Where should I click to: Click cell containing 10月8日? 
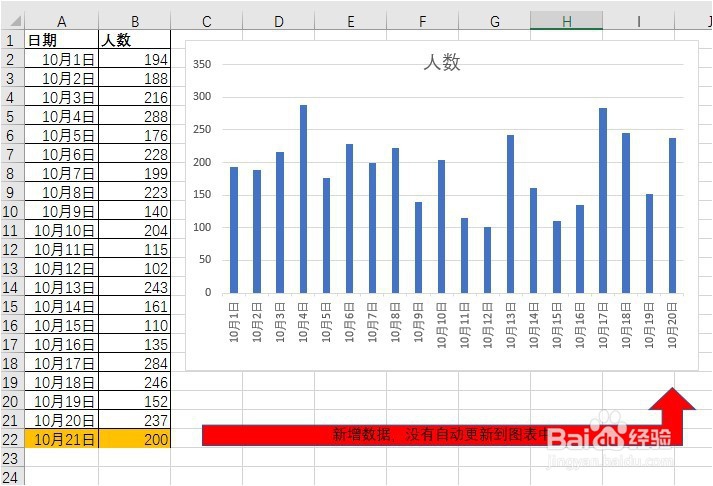click(x=61, y=192)
